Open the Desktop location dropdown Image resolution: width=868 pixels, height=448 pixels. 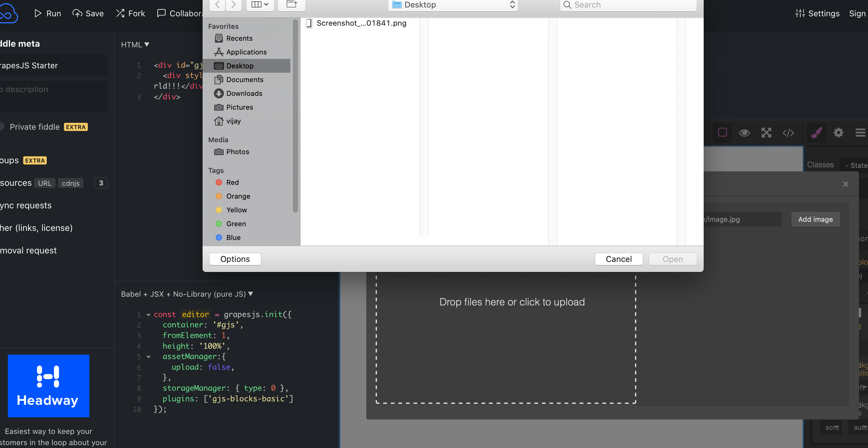pos(453,5)
